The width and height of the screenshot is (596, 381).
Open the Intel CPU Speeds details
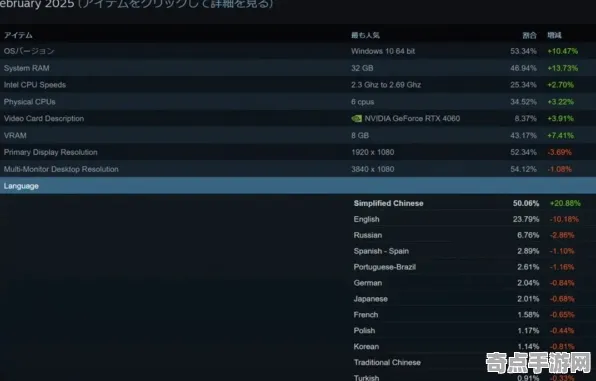pyautogui.click(x=298, y=85)
